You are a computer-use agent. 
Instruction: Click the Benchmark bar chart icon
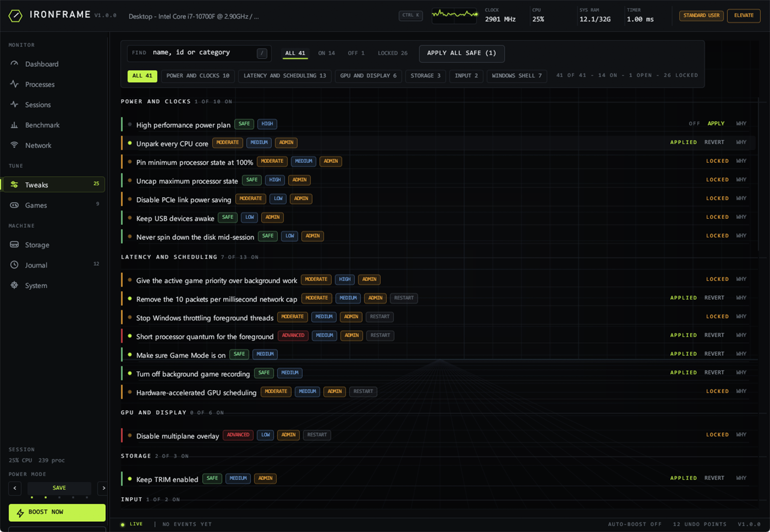pos(14,125)
